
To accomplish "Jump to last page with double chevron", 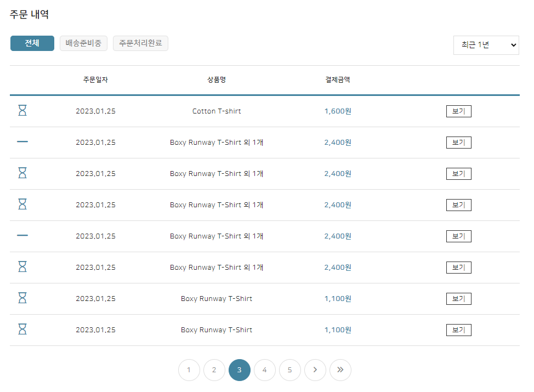I will click(340, 370).
